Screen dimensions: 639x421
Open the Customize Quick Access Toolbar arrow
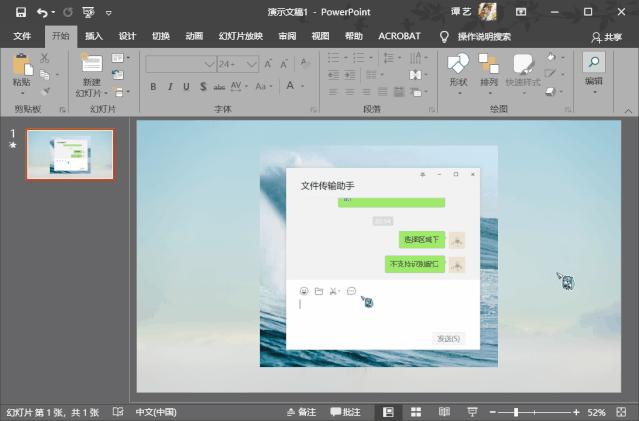[x=108, y=13]
